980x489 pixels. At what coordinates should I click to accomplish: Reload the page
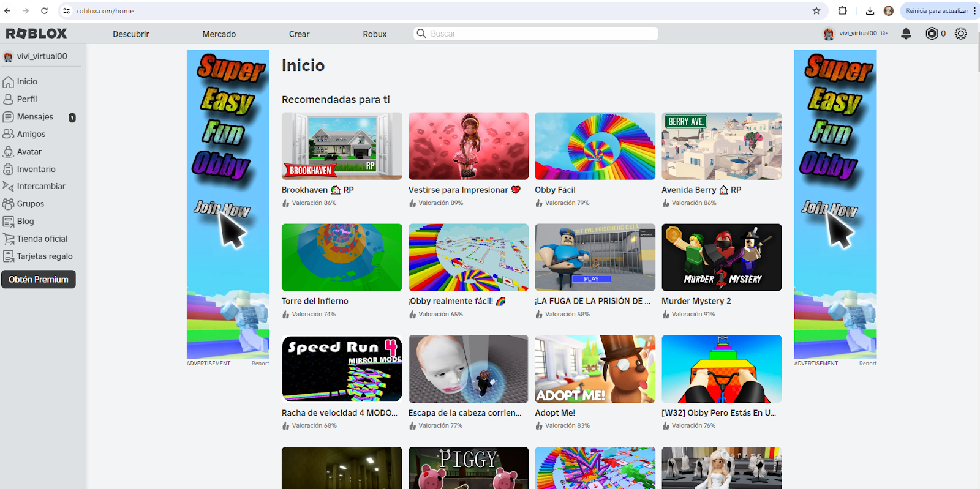point(44,10)
